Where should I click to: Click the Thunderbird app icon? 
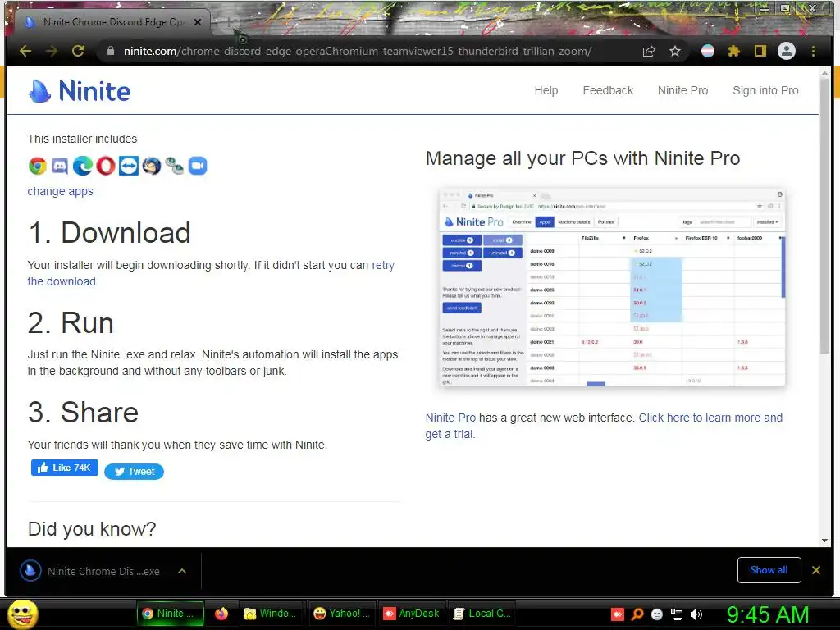(x=152, y=166)
